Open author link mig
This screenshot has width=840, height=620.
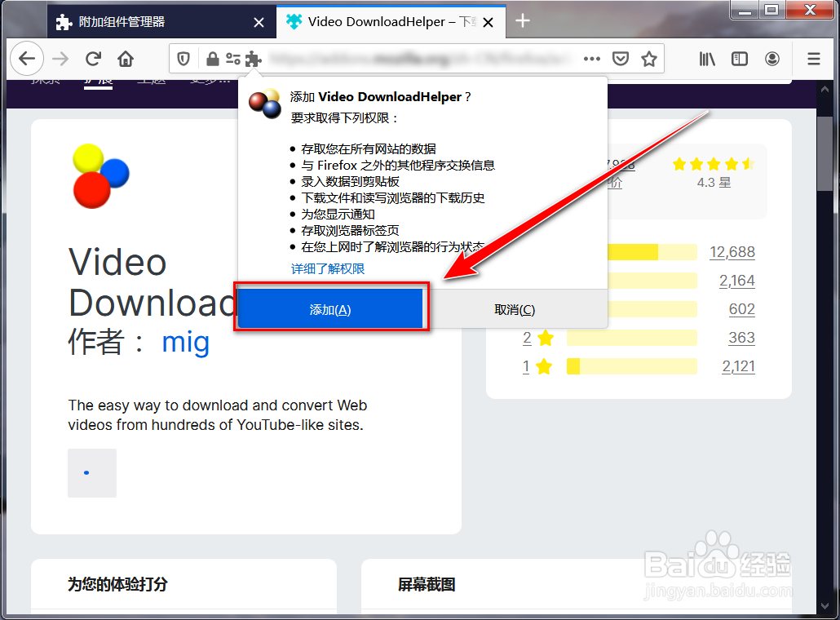coord(185,342)
